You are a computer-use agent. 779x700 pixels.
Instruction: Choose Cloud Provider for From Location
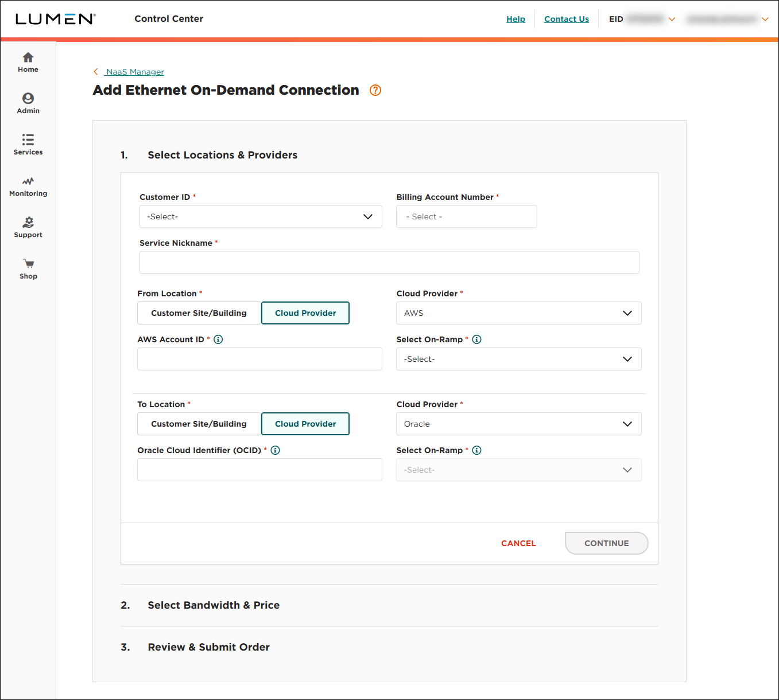pos(305,313)
